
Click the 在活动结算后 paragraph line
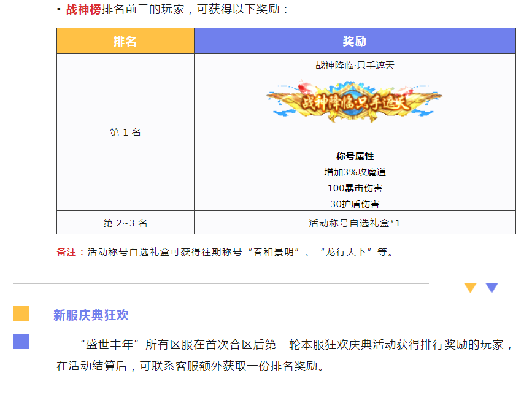(x=191, y=366)
